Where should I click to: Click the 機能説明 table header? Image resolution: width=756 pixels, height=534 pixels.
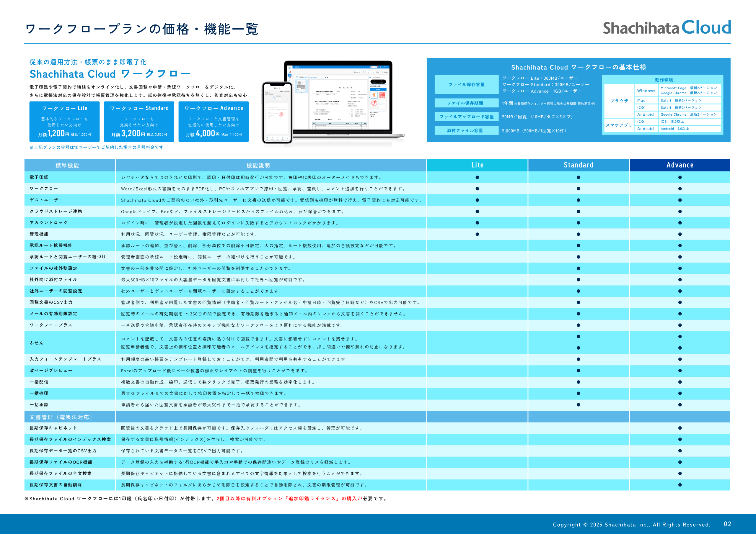pos(258,166)
